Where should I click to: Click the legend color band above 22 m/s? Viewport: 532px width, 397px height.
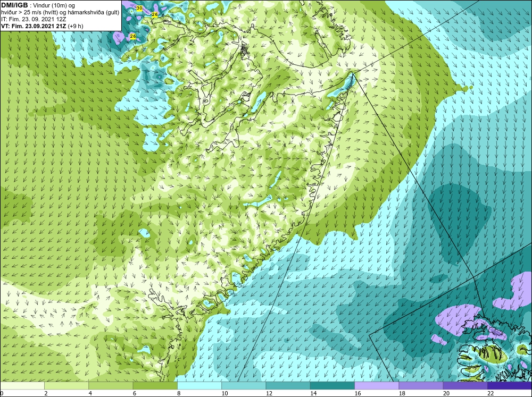pyautogui.click(x=510, y=386)
